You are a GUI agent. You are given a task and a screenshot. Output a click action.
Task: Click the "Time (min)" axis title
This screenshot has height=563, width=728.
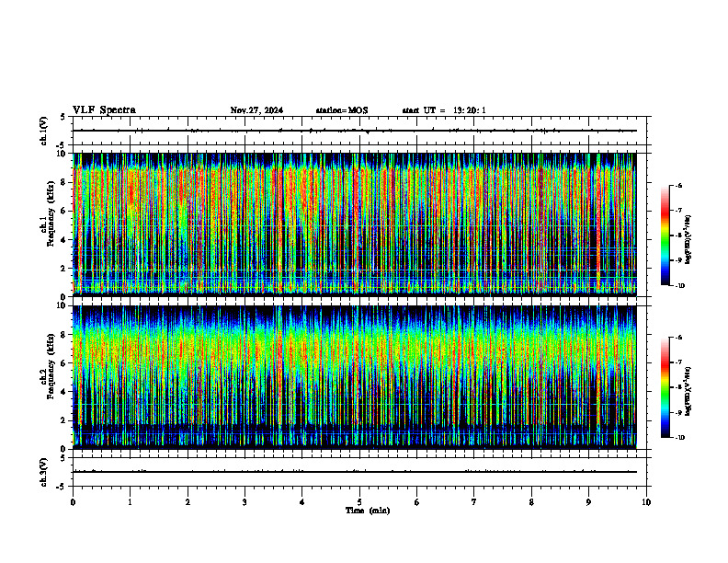tap(368, 511)
